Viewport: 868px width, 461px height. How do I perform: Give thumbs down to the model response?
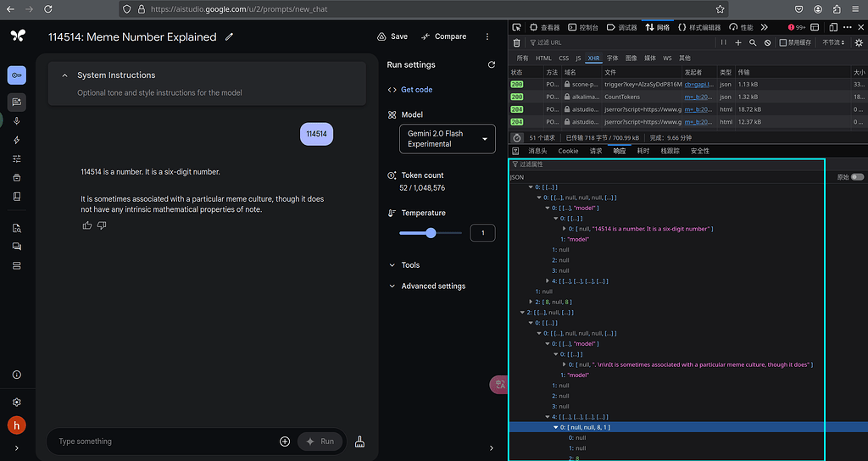[102, 225]
